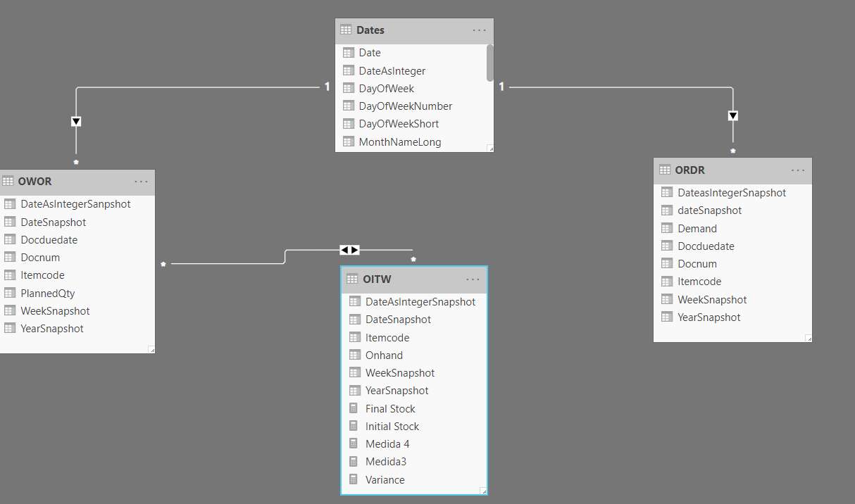Click the OITW table resize handle
The image size is (855, 504).
(x=483, y=491)
